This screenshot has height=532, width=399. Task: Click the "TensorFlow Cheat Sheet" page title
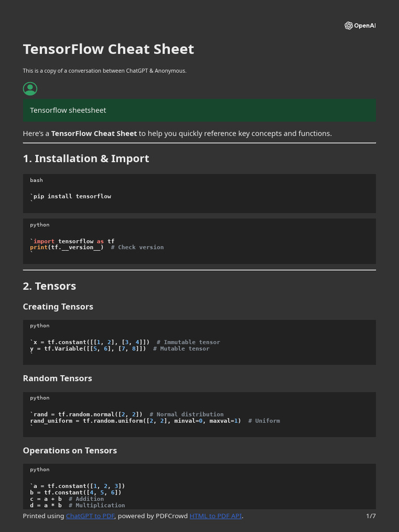point(109,49)
